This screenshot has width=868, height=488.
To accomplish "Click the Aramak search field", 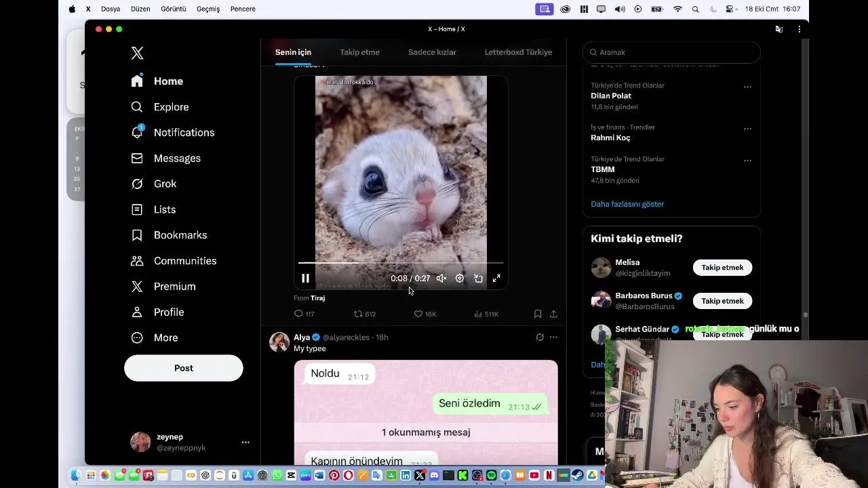I will tap(671, 52).
